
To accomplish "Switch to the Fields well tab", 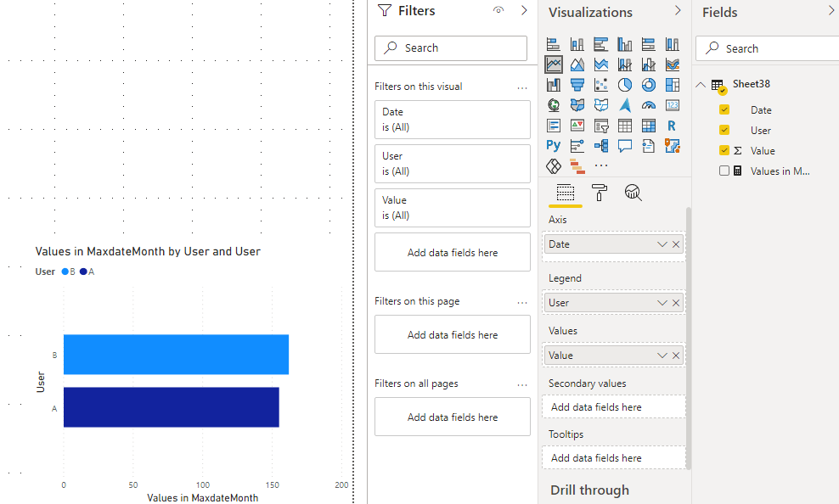I will pyautogui.click(x=565, y=193).
